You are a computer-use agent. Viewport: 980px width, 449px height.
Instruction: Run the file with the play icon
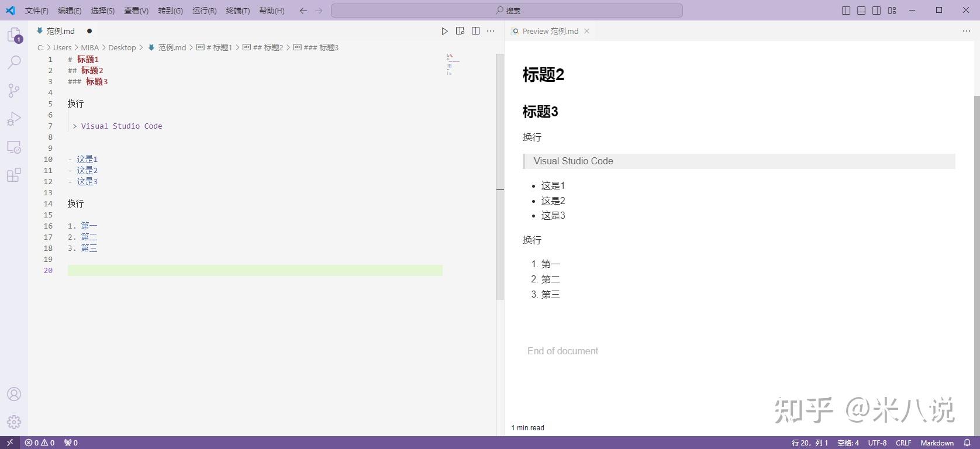coord(444,31)
